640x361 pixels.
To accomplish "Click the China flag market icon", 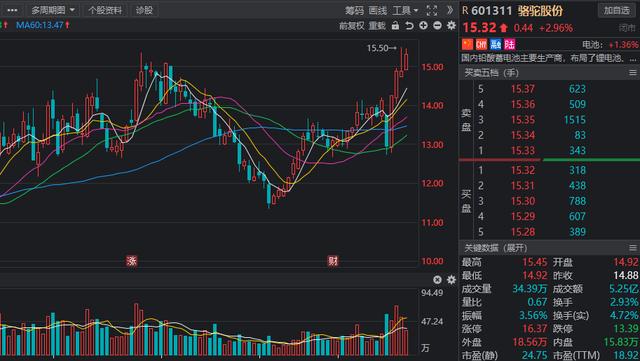I will 467,44.
